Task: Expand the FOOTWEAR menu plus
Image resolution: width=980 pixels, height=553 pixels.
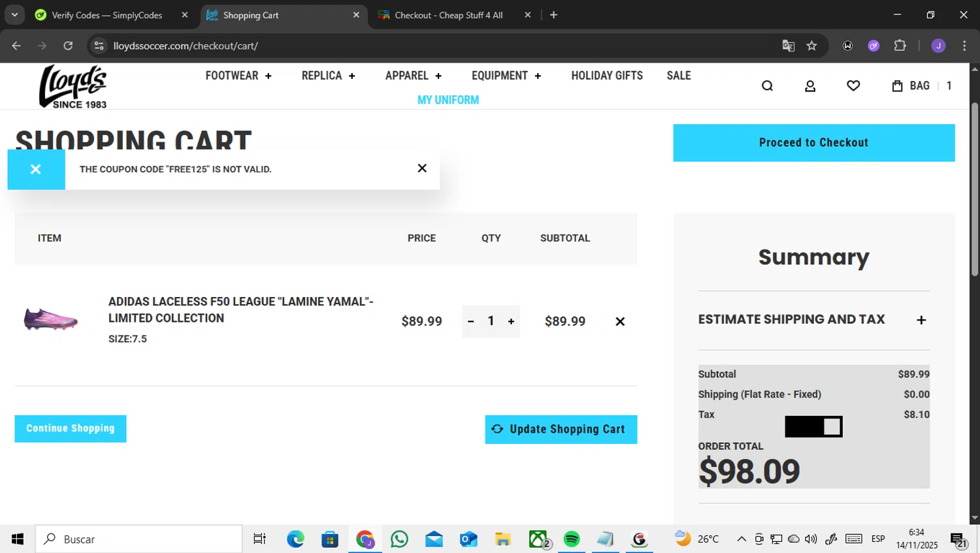Action: [x=269, y=76]
